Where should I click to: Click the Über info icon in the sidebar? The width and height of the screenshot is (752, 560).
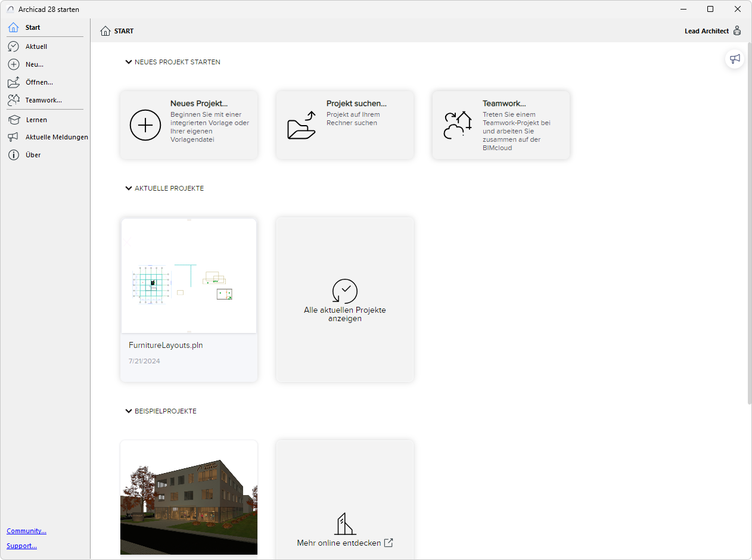13,155
